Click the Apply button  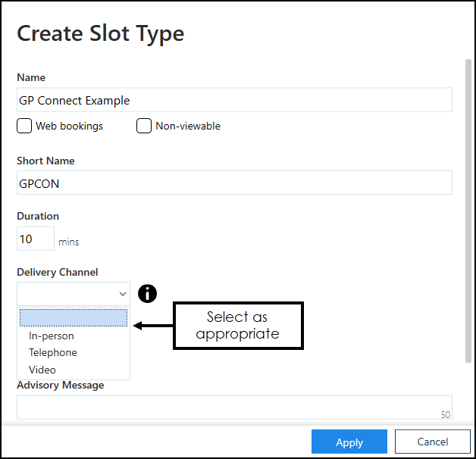(349, 442)
